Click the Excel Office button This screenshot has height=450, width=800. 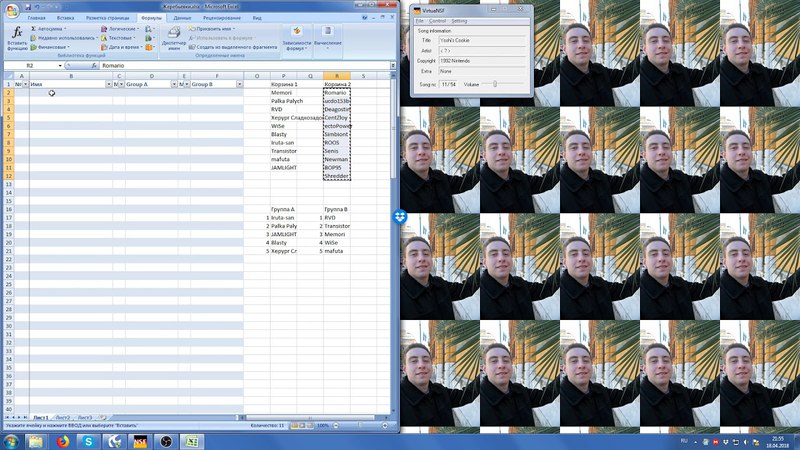(11, 10)
